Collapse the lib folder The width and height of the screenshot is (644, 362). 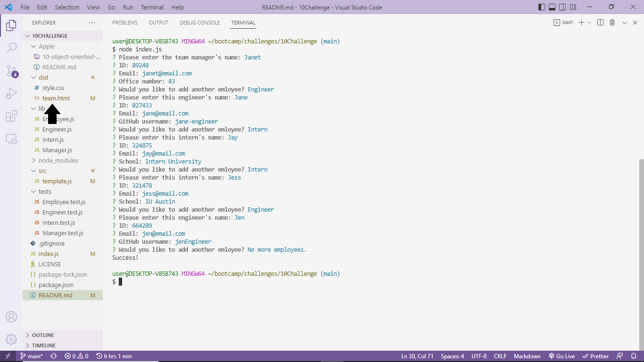pyautogui.click(x=40, y=108)
